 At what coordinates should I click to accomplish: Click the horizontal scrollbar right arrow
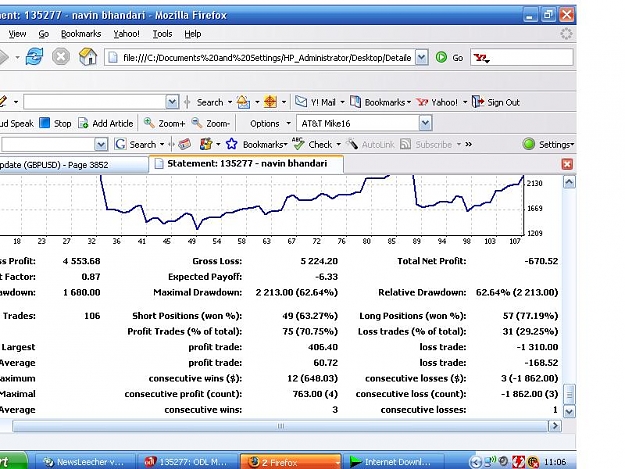click(x=554, y=426)
